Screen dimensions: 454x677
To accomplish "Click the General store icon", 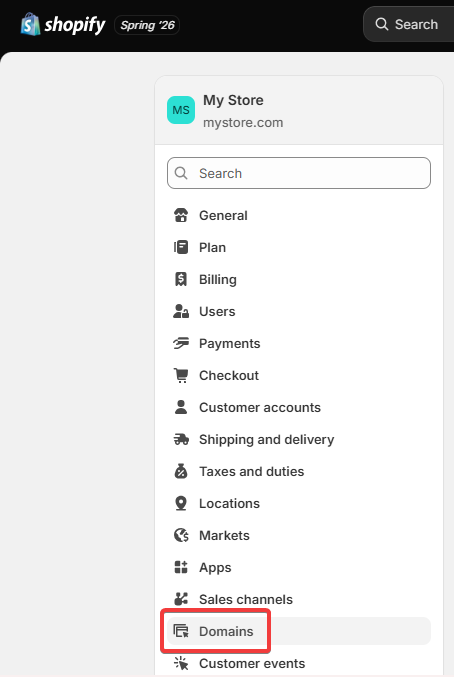I will 181,215.
